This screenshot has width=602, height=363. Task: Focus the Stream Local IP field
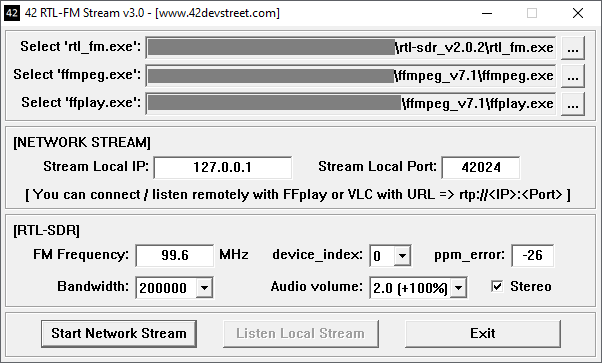coord(223,167)
